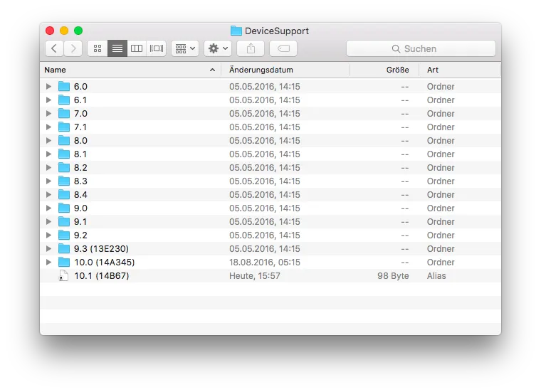The image size is (541, 392).
Task: Sort by the Änderungsdatum column header
Action: 285,70
